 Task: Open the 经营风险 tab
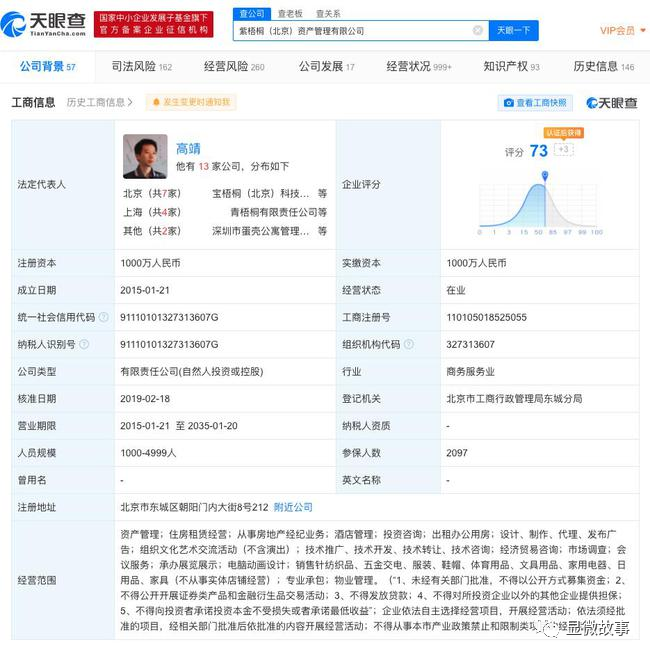(x=234, y=67)
